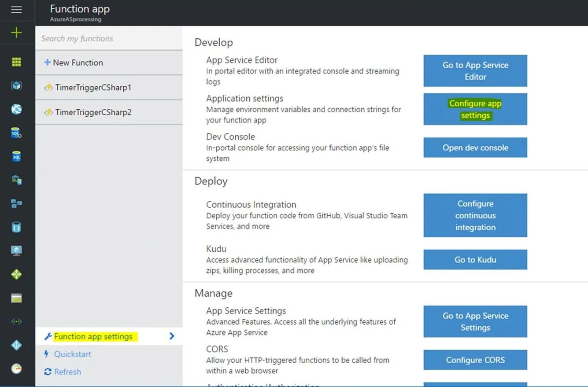Expand Function app settings chevron arrow
Screen dimensions: 588x387
click(172, 336)
